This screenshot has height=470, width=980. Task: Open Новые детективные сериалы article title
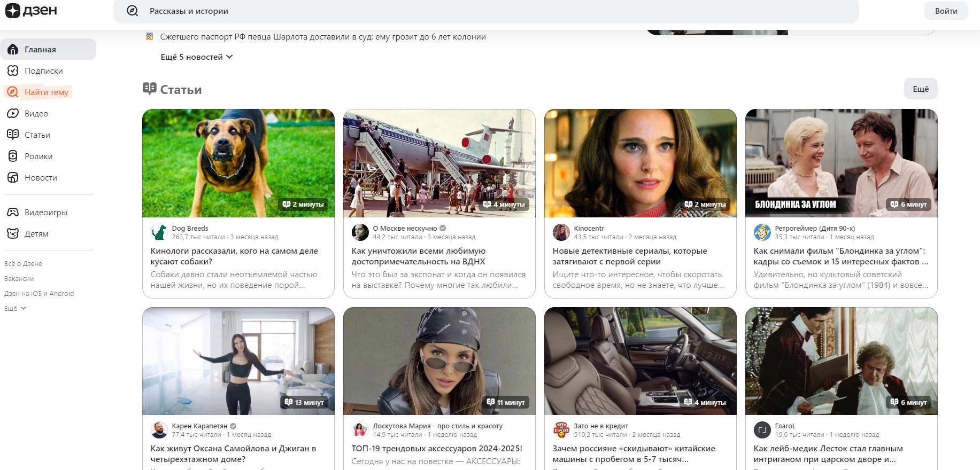click(x=630, y=256)
